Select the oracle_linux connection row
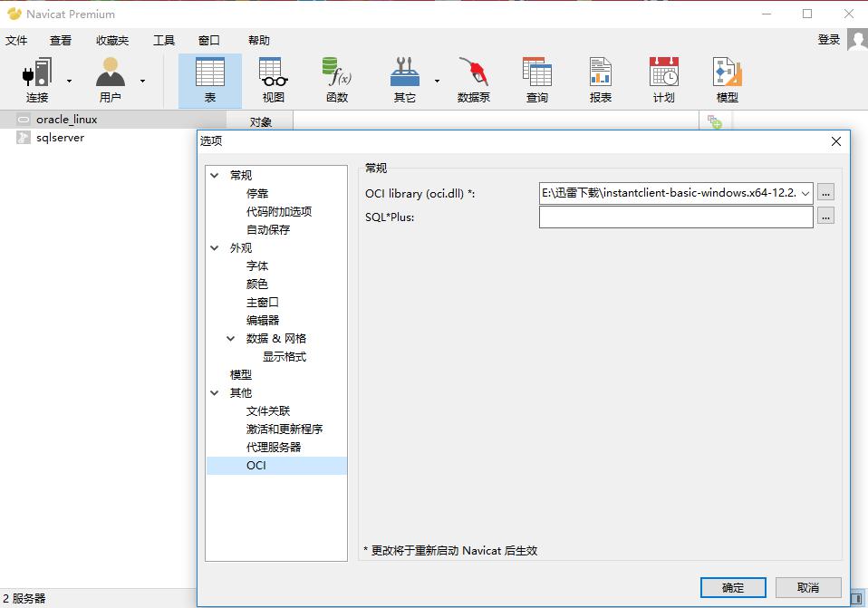 click(113, 119)
